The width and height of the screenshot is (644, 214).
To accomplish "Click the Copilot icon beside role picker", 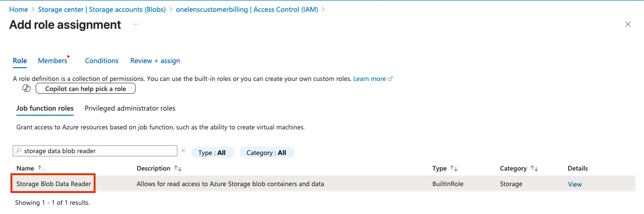I will click(27, 88).
